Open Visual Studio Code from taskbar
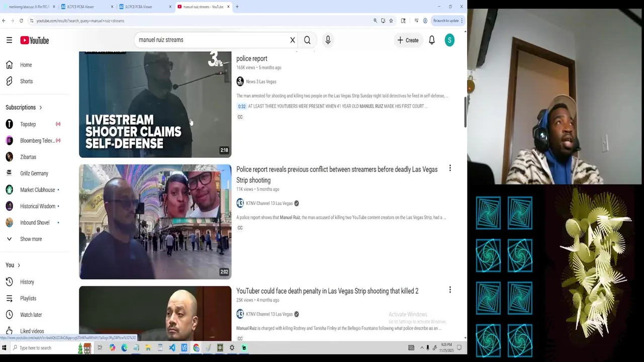The width and height of the screenshot is (644, 362). [172, 348]
